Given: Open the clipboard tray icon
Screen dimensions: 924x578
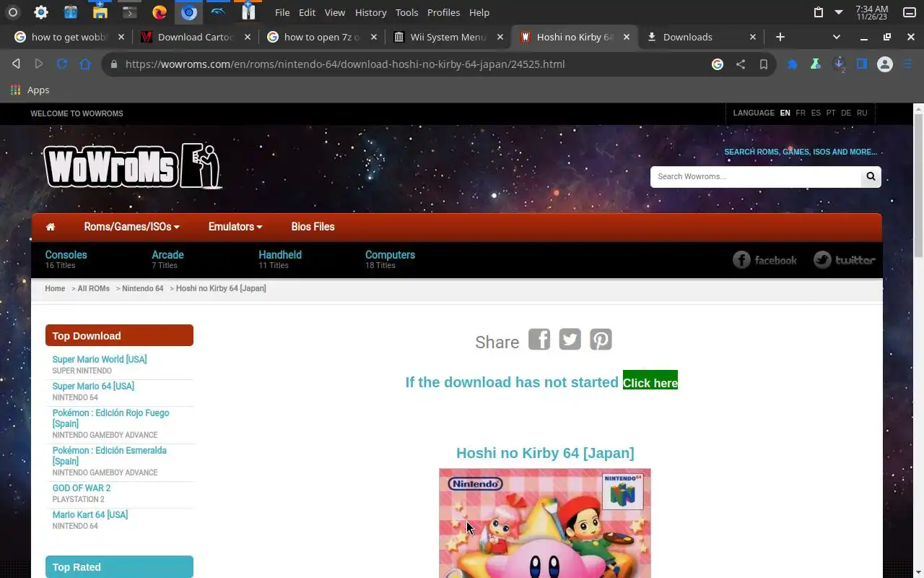Looking at the screenshot, I should click(x=818, y=12).
